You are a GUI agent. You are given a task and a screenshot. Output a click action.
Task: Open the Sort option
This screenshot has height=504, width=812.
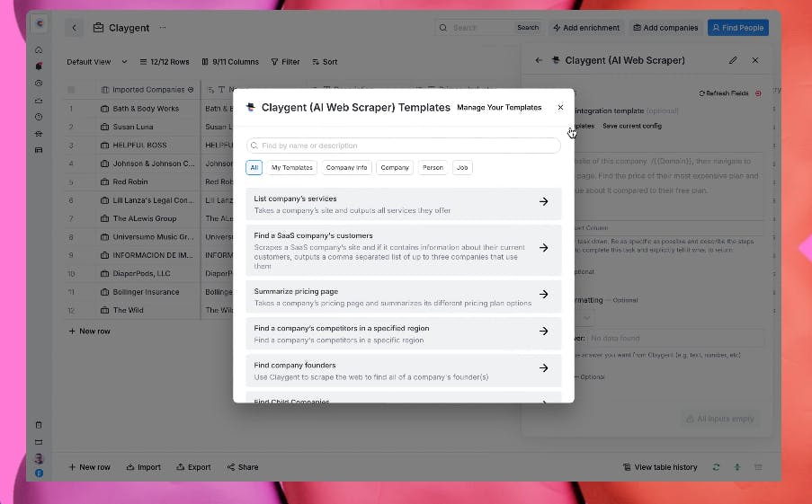tap(325, 62)
